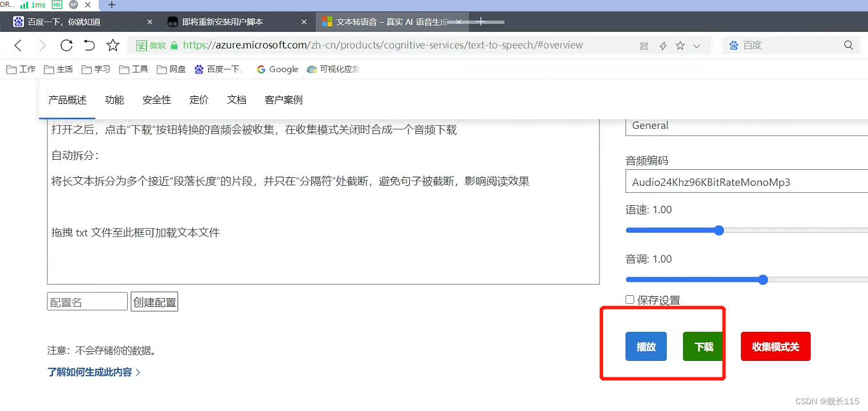Close the 百度一下，你就知道 tab

(x=150, y=22)
